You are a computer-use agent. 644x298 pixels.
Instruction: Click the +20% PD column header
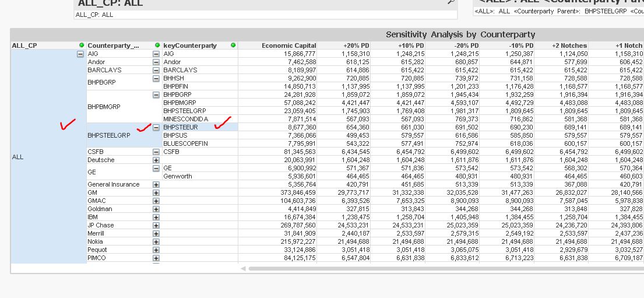point(344,45)
